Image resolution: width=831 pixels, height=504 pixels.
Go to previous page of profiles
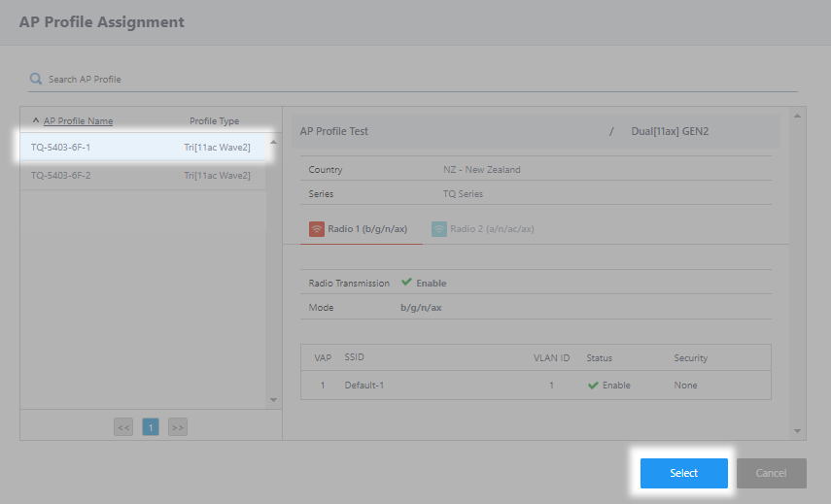123,426
